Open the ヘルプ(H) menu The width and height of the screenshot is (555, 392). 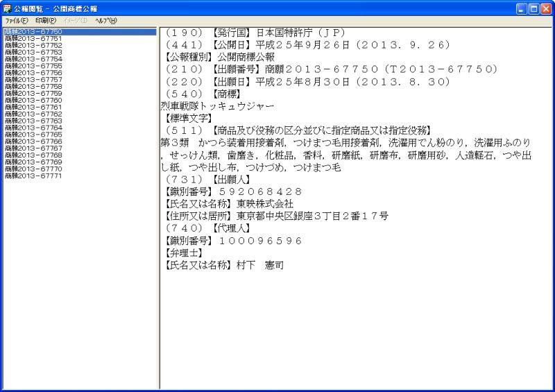pos(106,21)
